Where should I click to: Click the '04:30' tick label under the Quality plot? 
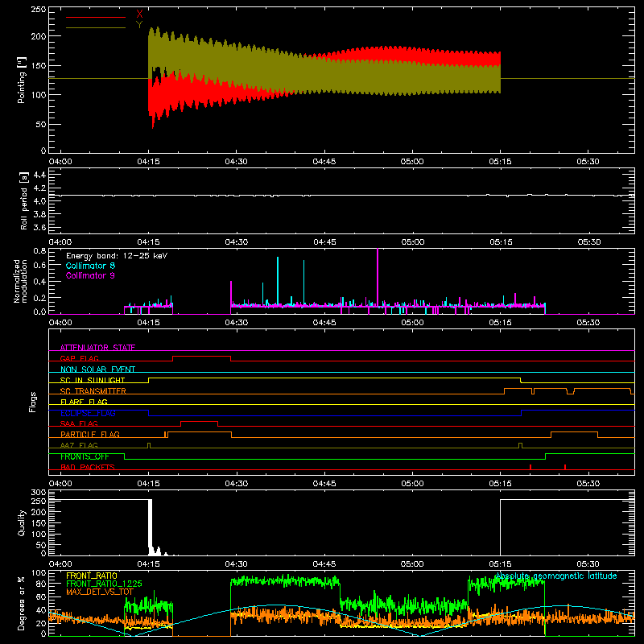click(x=236, y=564)
